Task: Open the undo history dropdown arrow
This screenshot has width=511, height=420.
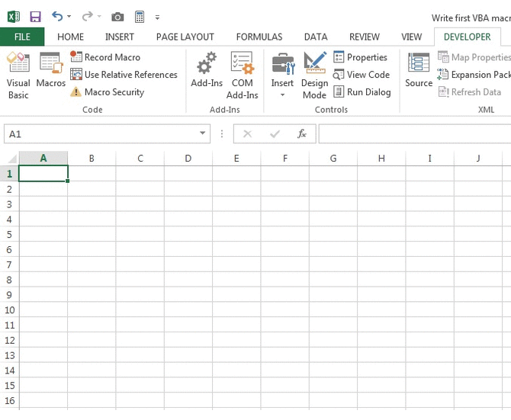Action: (x=69, y=16)
